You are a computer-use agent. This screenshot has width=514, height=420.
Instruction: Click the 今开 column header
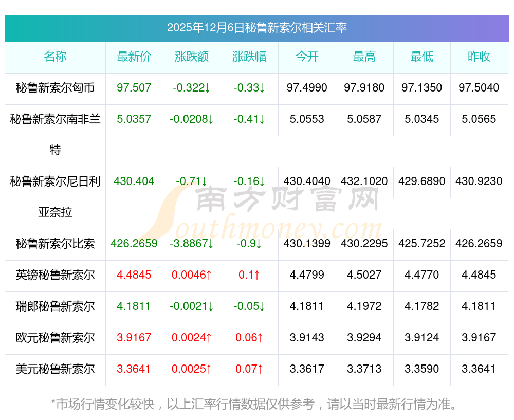click(x=307, y=57)
